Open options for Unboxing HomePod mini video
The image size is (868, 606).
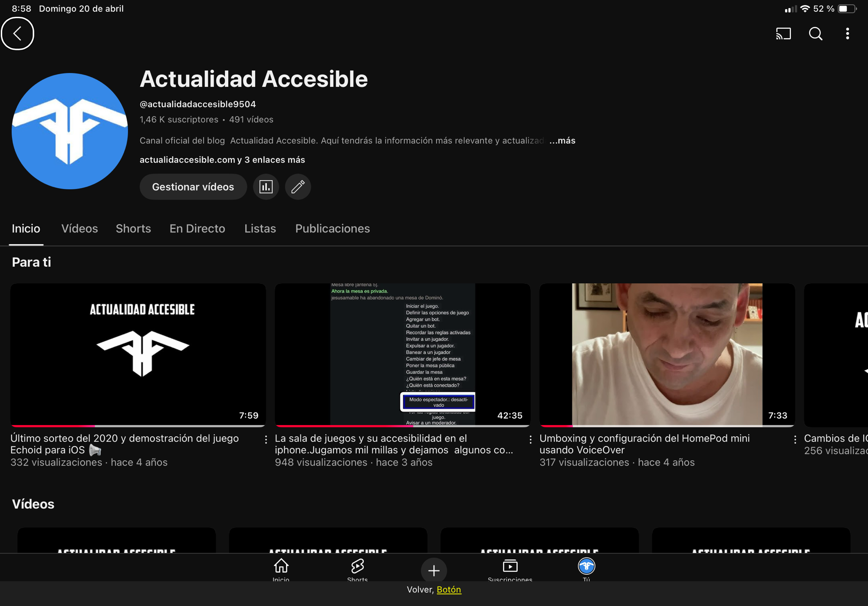[795, 439]
